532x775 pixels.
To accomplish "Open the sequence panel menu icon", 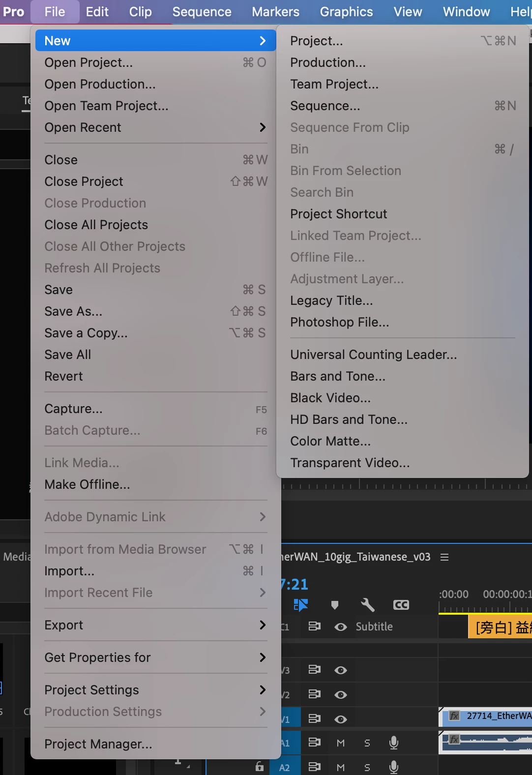I will pyautogui.click(x=444, y=557).
